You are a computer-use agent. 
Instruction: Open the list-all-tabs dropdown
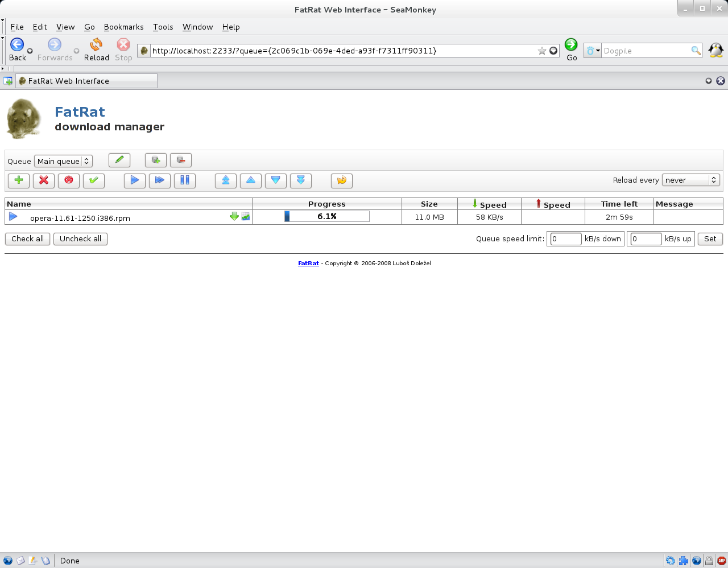pyautogui.click(x=709, y=81)
